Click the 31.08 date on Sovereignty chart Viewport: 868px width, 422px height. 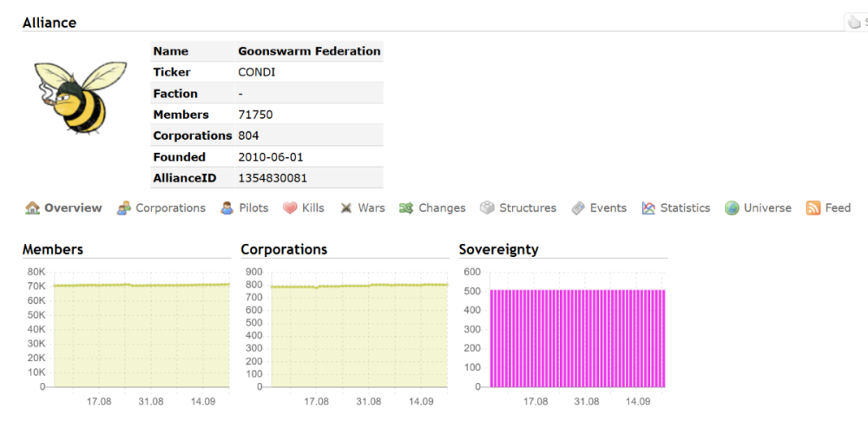pos(586,401)
